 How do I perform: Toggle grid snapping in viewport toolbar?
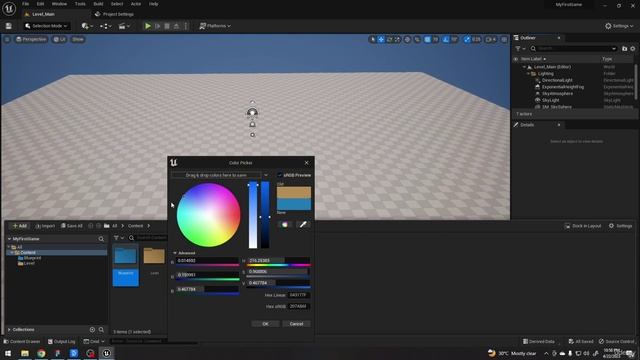click(x=427, y=39)
